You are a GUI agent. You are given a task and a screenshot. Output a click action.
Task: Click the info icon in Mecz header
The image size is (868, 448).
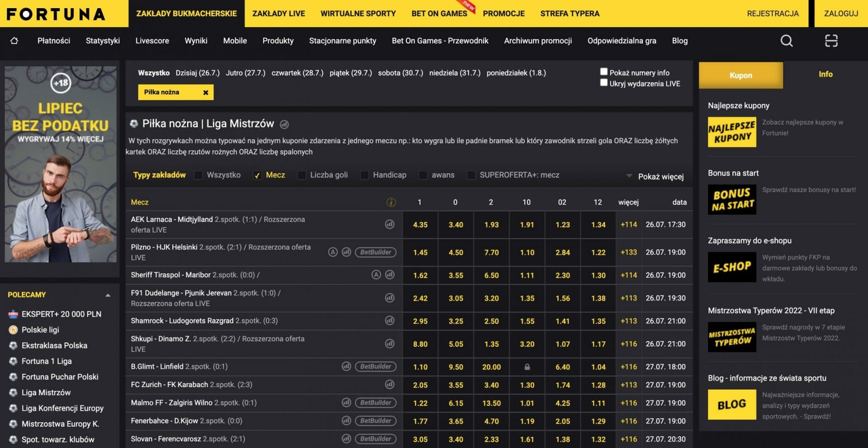point(391,202)
